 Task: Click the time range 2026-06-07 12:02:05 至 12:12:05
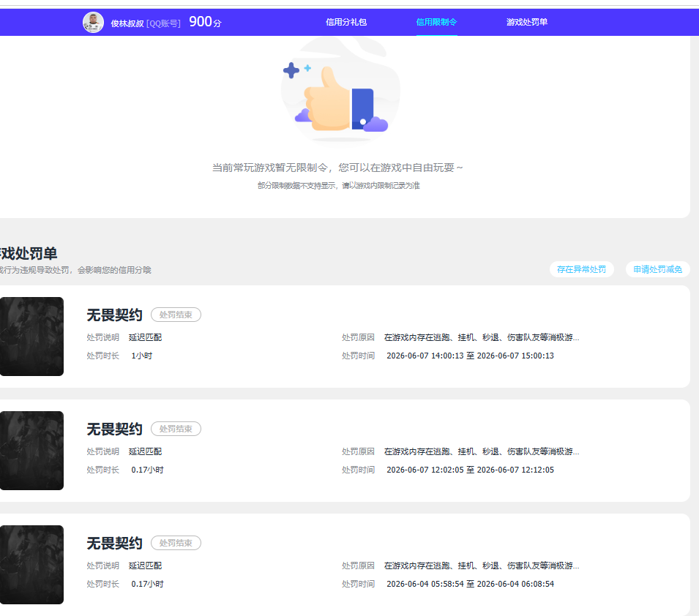(471, 470)
